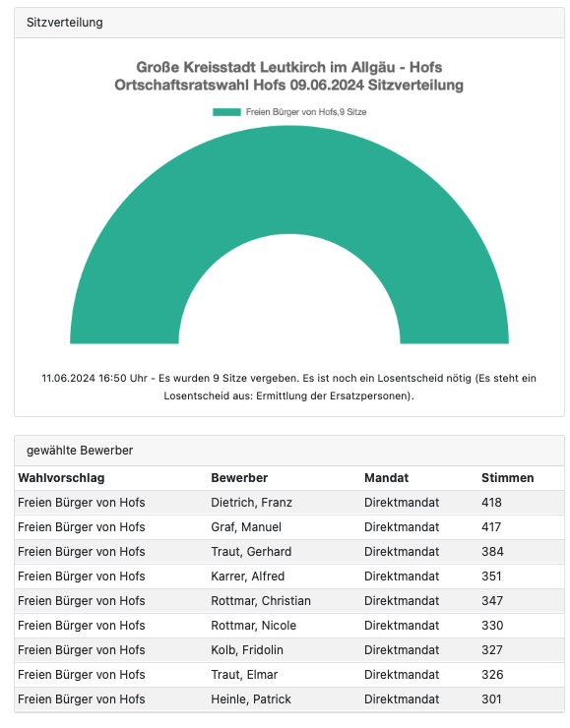The image size is (570, 728).
Task: Select the Mandat column header
Action: tap(387, 478)
